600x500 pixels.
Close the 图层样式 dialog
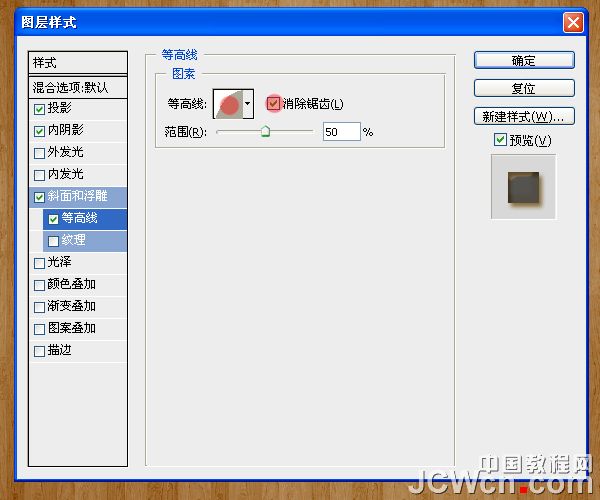[x=572, y=22]
